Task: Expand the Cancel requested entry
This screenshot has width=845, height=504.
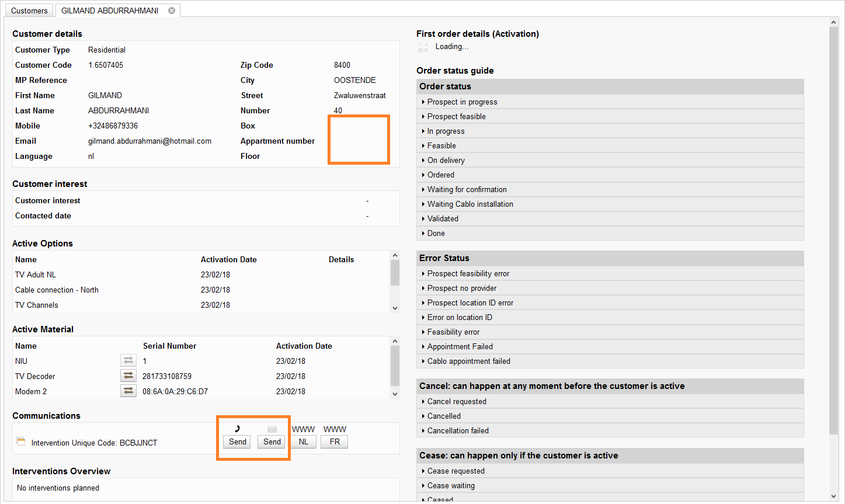Action: pyautogui.click(x=456, y=401)
